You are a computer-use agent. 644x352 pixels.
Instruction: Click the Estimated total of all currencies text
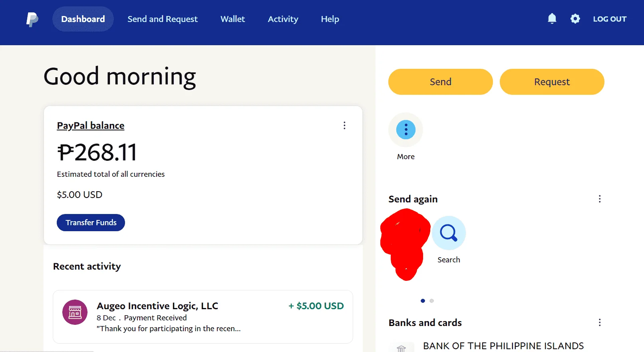pyautogui.click(x=111, y=174)
